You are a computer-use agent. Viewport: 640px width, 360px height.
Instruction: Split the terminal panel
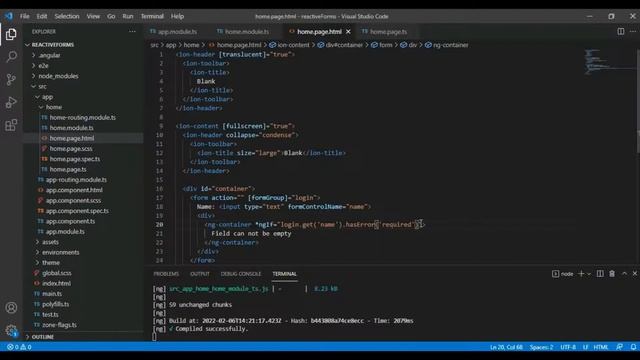(600, 273)
